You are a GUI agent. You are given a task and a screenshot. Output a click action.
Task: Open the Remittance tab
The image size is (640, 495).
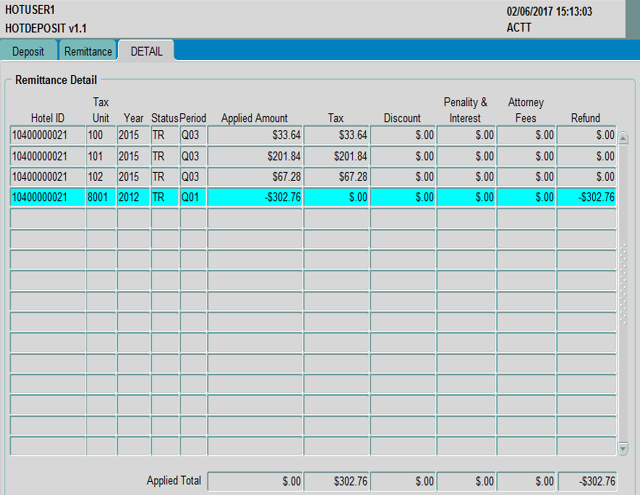88,51
